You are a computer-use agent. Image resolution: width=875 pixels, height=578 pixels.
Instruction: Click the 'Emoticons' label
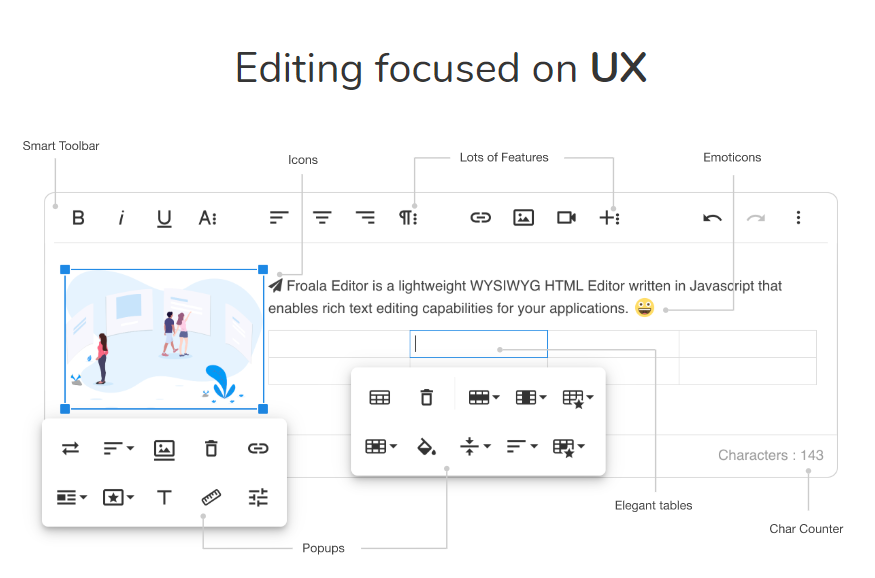732,158
